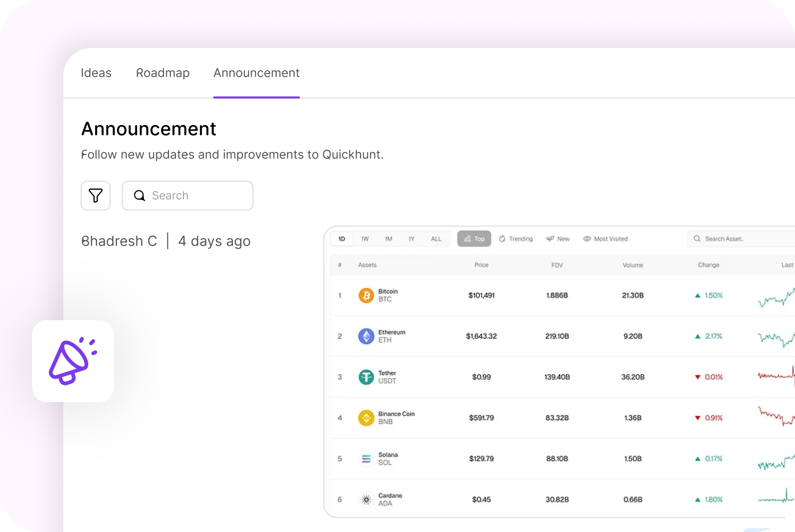Image resolution: width=795 pixels, height=532 pixels.
Task: Click the eye icon beside Most Visited
Action: 587,239
